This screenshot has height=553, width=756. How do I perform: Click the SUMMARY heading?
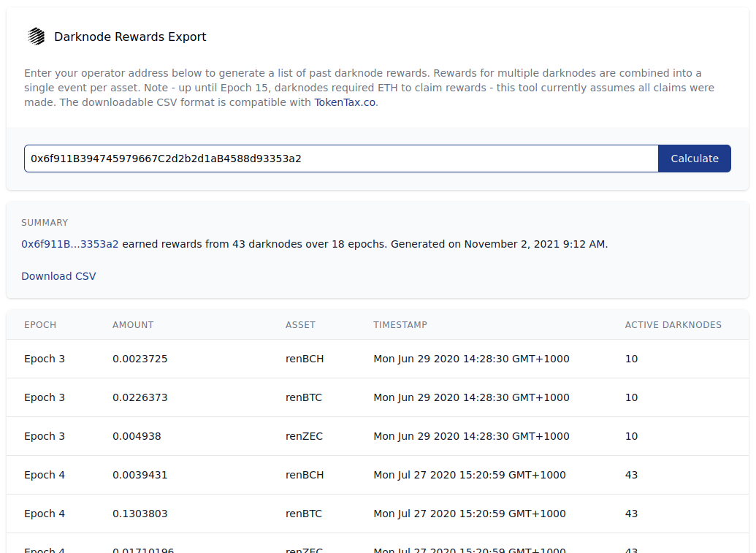coord(45,223)
